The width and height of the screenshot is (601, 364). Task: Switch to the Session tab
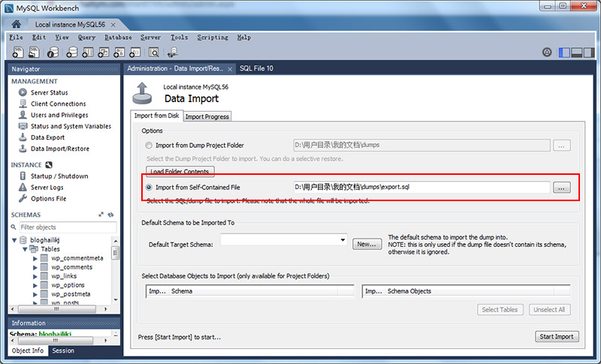coord(63,350)
